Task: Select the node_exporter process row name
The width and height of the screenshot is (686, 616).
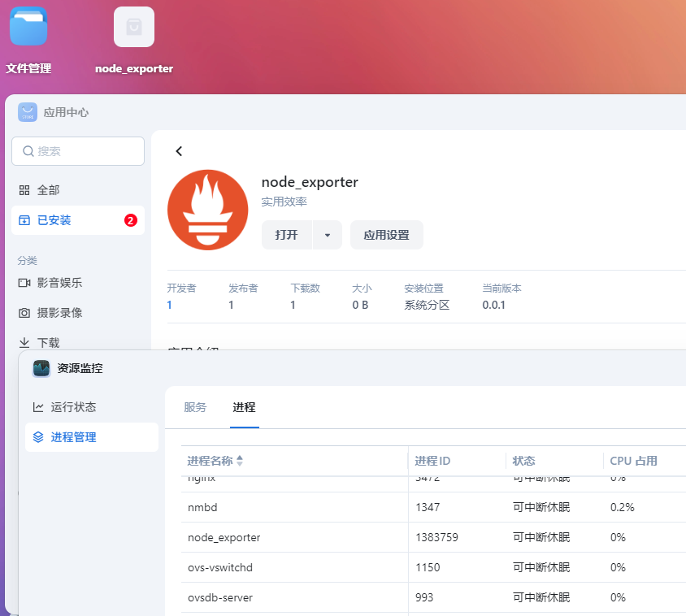Action: (x=224, y=538)
